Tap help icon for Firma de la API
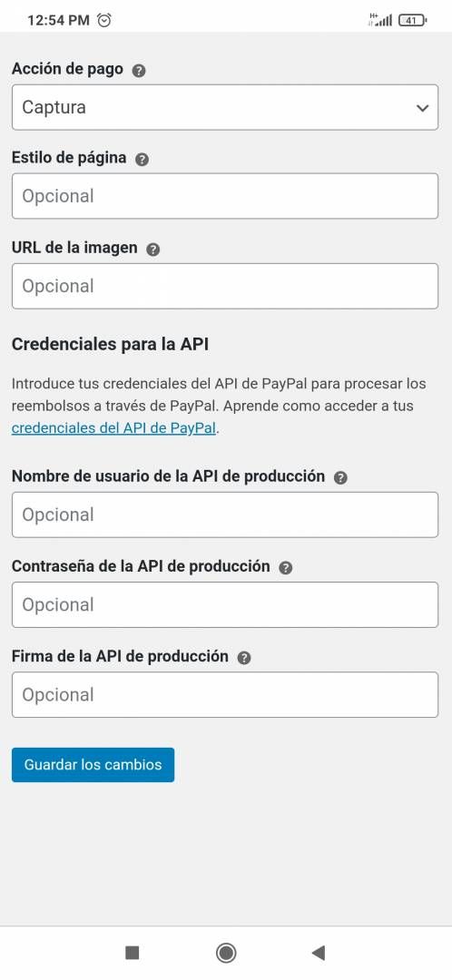The width and height of the screenshot is (452, 980). (244, 658)
